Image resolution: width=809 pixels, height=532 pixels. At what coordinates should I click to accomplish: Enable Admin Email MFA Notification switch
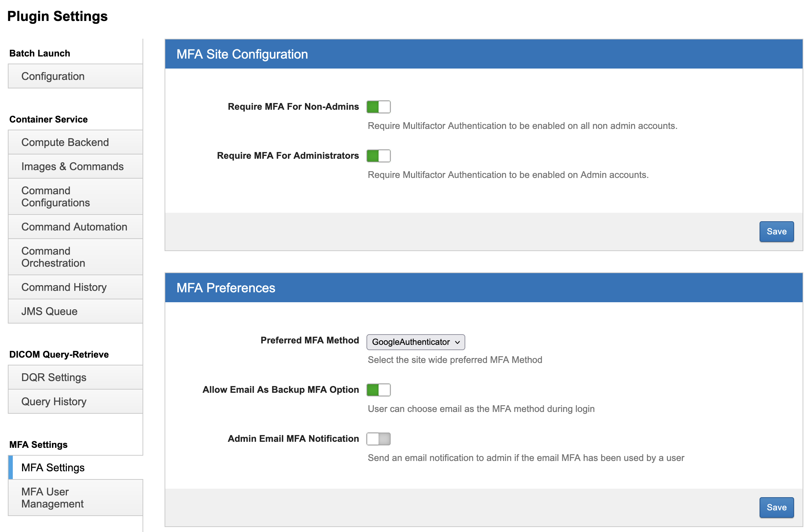pos(378,439)
